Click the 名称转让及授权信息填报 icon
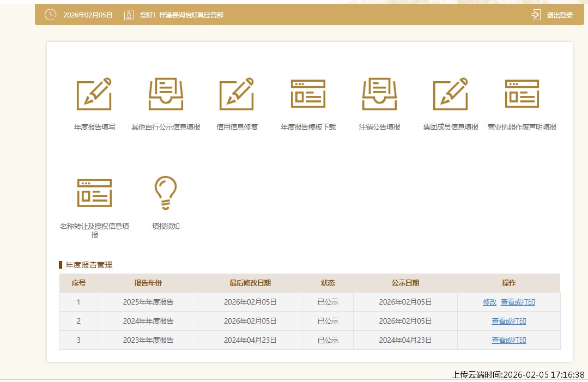The width and height of the screenshot is (588, 382). point(94,193)
